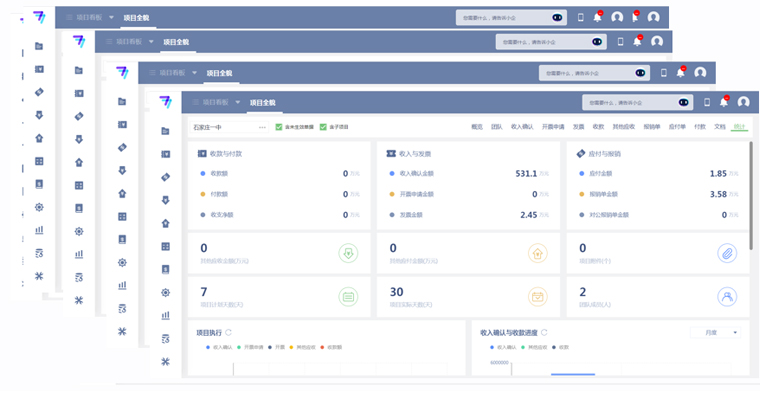Click the 团队 link in the project navigation
Viewport: 760px width, 400px height.
click(497, 127)
